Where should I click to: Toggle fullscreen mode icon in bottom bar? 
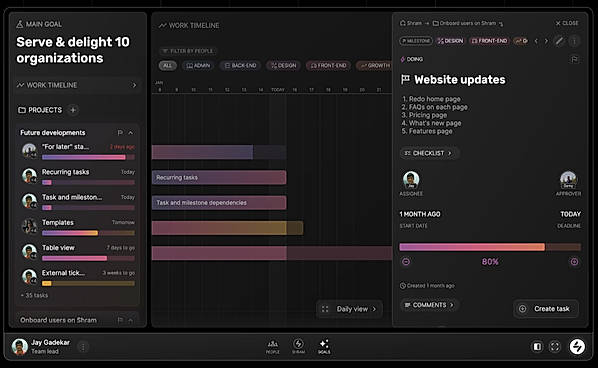(555, 347)
